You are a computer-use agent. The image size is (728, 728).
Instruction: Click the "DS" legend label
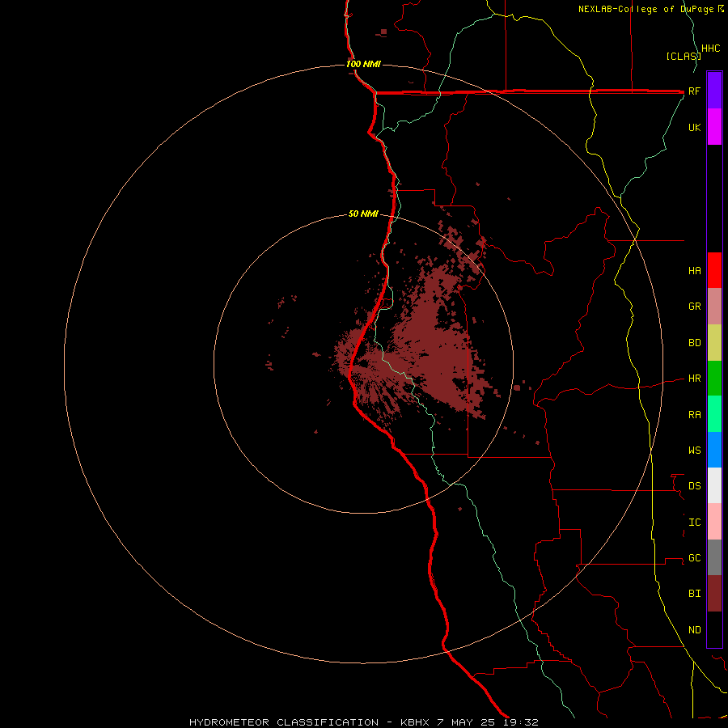click(x=694, y=486)
